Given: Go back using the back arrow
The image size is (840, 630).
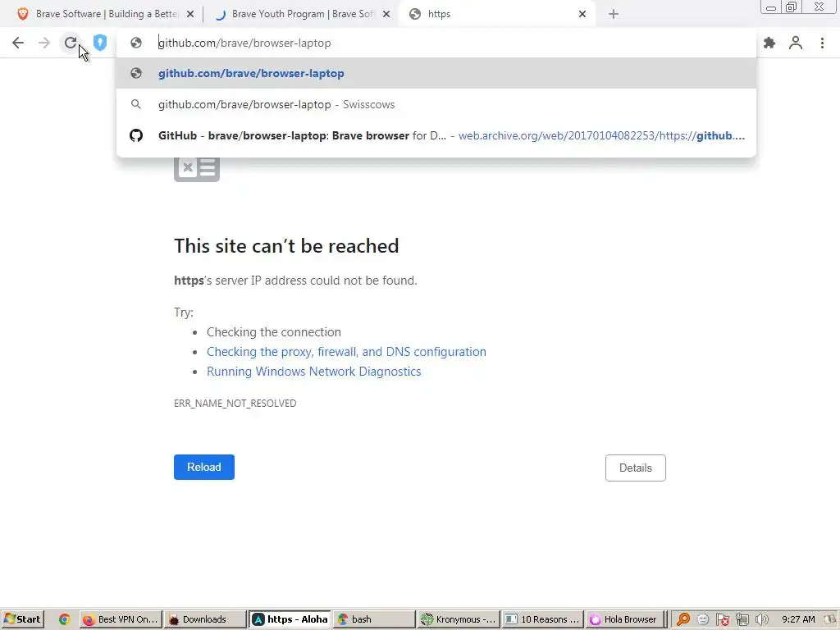Looking at the screenshot, I should (x=18, y=43).
